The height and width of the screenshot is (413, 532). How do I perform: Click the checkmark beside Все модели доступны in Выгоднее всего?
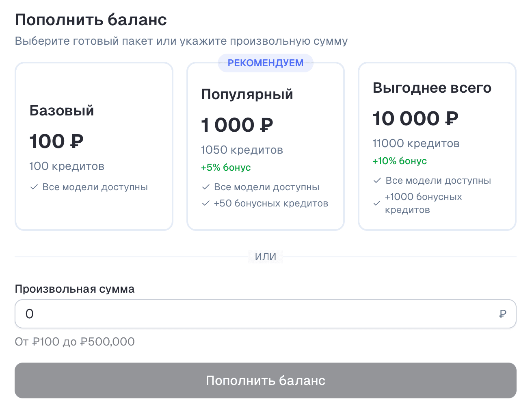(377, 180)
